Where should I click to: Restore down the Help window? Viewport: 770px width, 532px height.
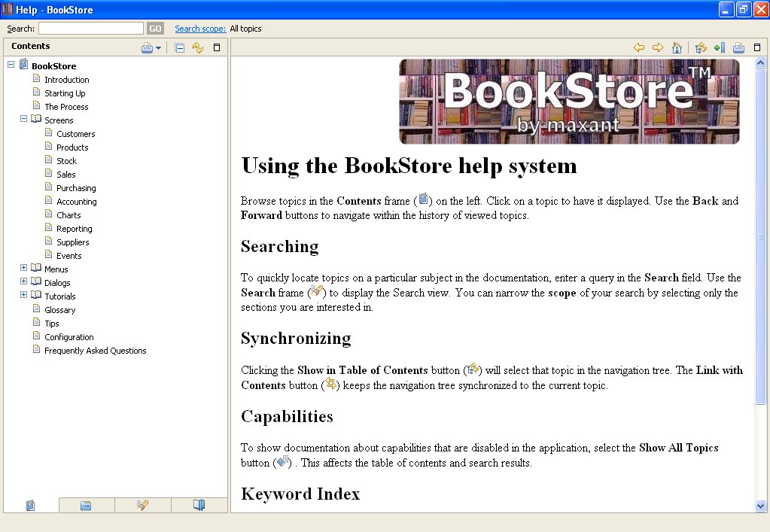[744, 9]
